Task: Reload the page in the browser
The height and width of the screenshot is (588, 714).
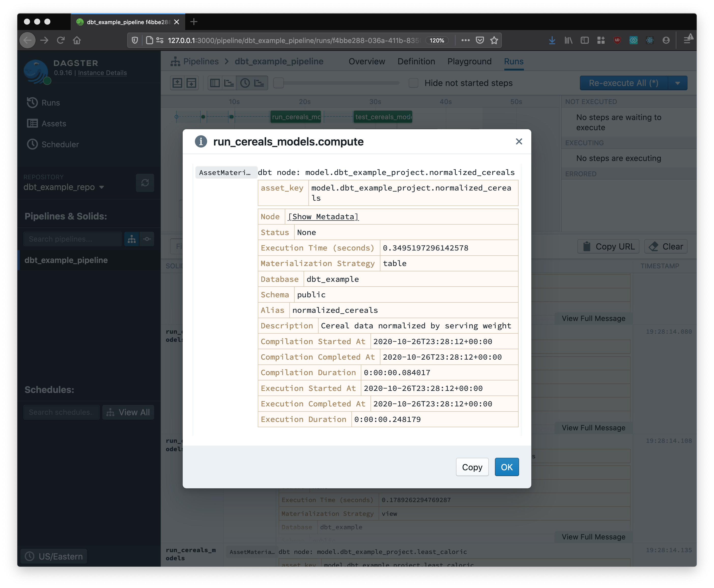Action: point(61,40)
